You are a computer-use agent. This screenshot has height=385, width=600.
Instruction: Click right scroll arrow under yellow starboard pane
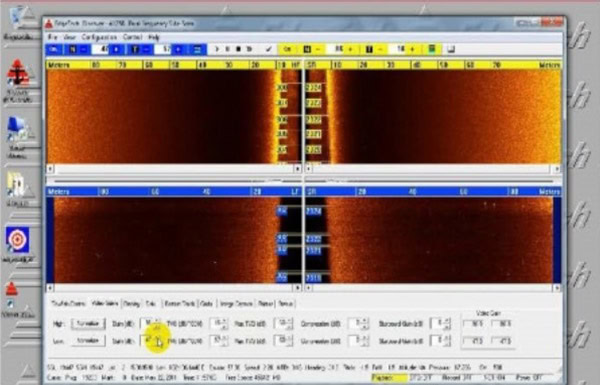[557, 168]
